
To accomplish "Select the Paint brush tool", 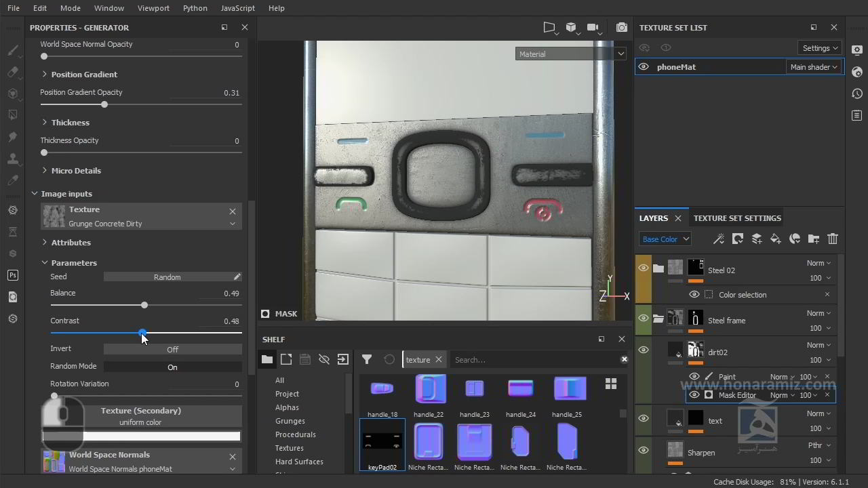I will point(13,51).
